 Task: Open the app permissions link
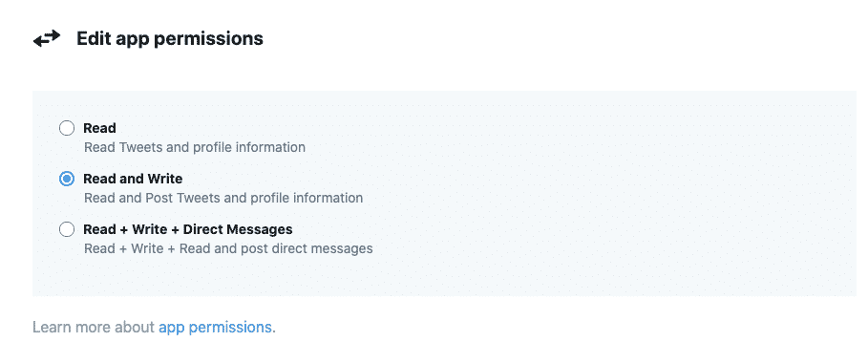point(215,327)
